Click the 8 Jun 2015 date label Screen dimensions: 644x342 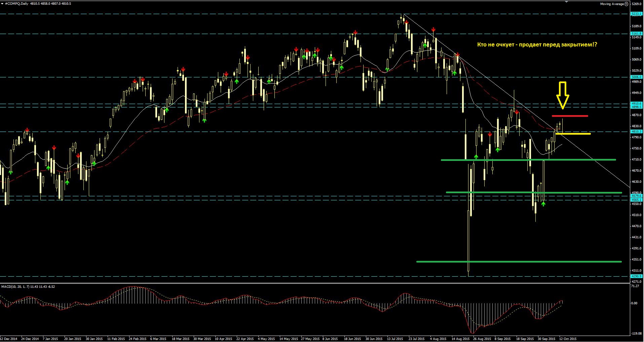[330, 339]
